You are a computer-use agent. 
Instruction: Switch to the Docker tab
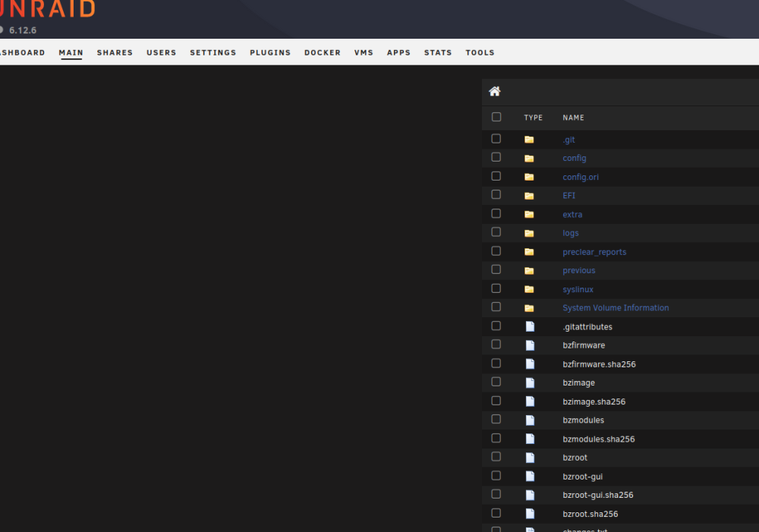coord(323,52)
